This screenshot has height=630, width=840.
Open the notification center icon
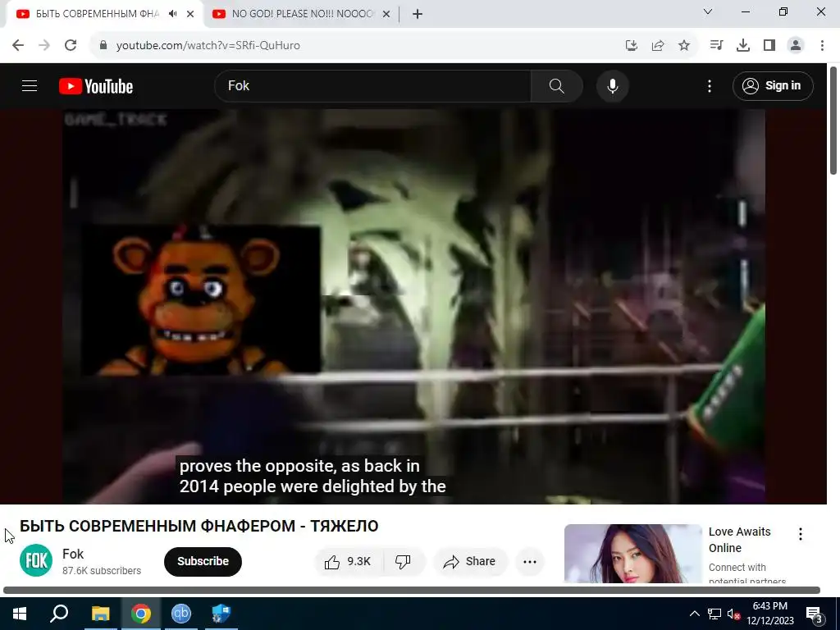pos(814,614)
